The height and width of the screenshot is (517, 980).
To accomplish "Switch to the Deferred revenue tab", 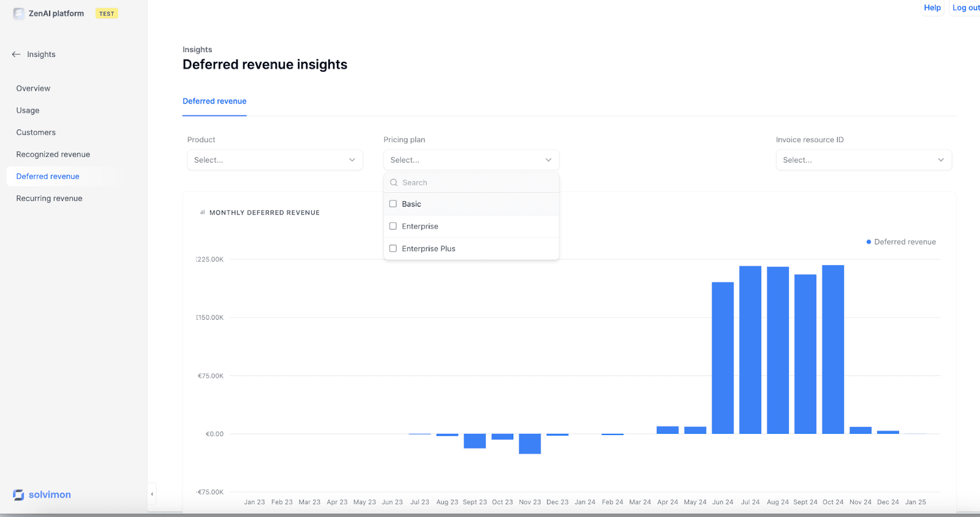I will (214, 101).
